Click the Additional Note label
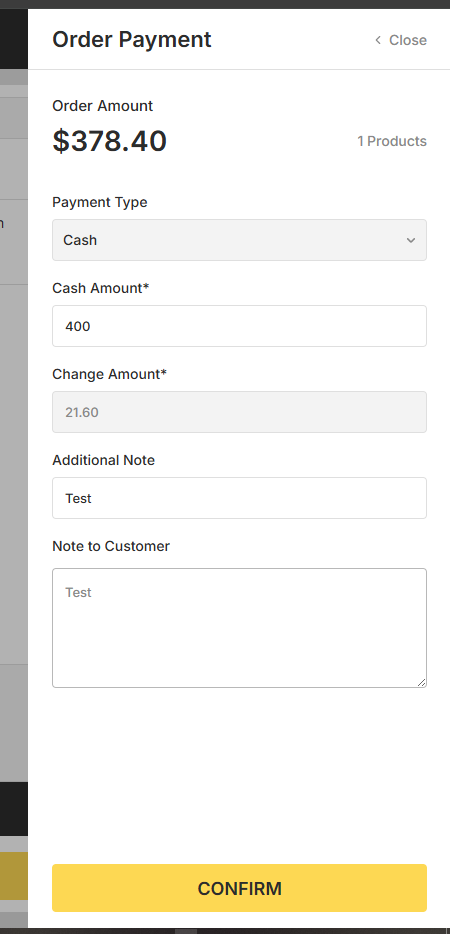 point(104,460)
